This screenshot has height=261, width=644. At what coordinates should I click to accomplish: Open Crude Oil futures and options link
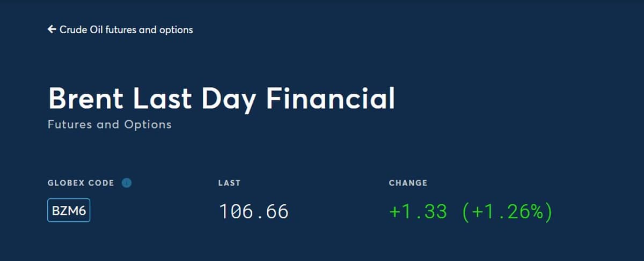[126, 30]
